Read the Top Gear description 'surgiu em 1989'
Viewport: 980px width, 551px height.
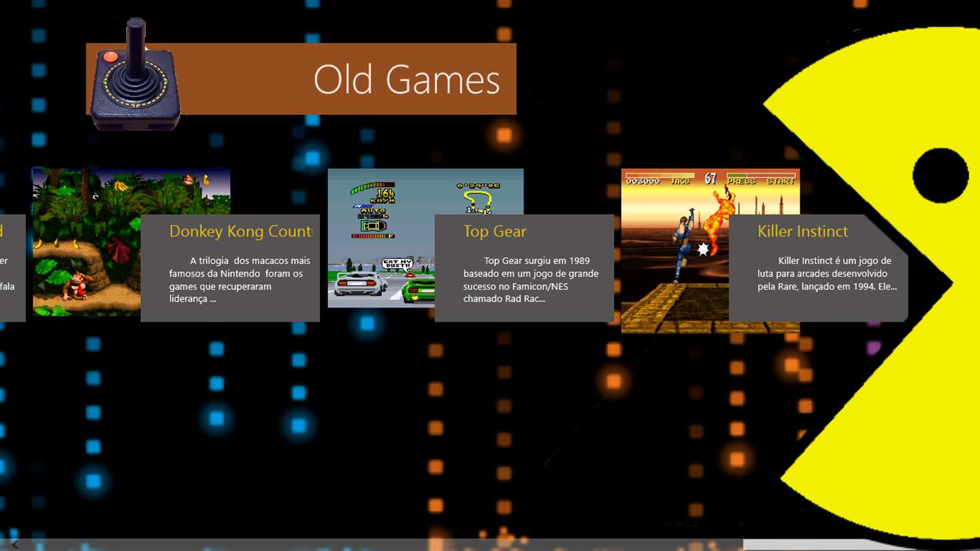pyautogui.click(x=531, y=280)
